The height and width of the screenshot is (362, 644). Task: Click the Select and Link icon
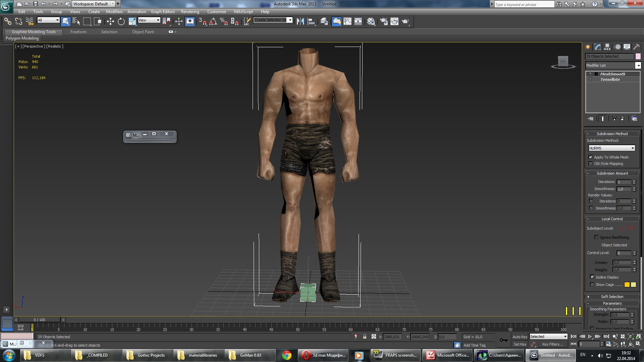click(7, 21)
